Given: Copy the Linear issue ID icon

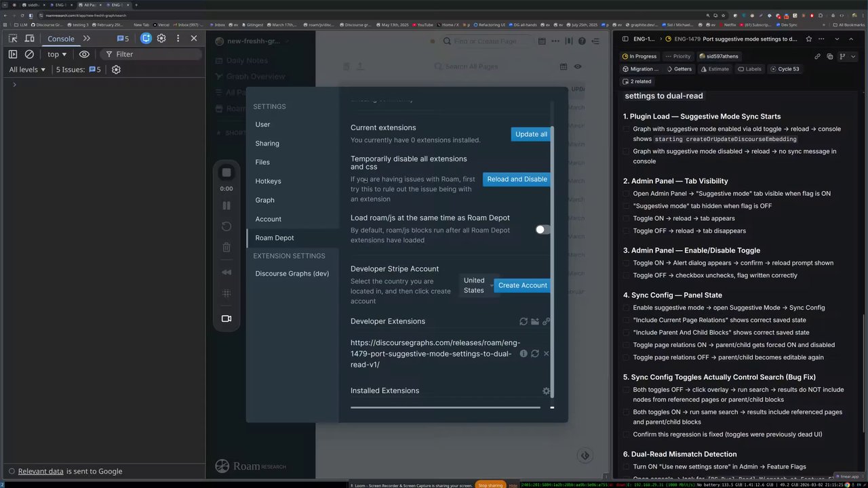Looking at the screenshot, I should coord(830,57).
